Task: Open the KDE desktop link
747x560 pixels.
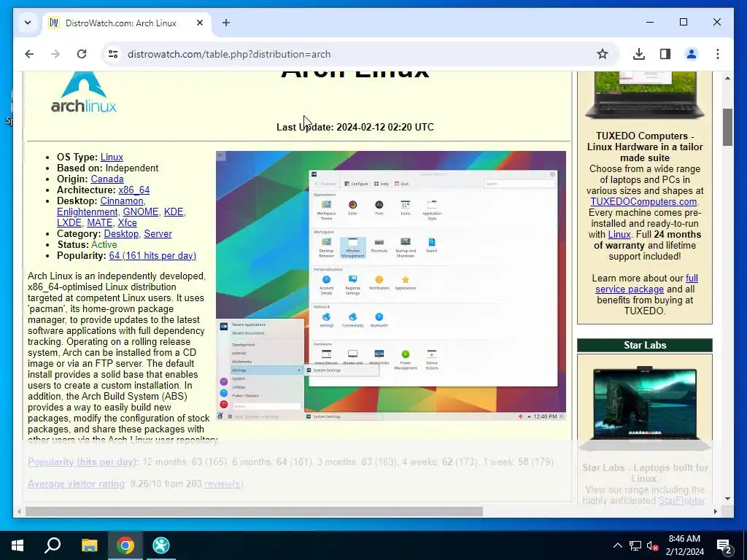Action: pos(174,212)
